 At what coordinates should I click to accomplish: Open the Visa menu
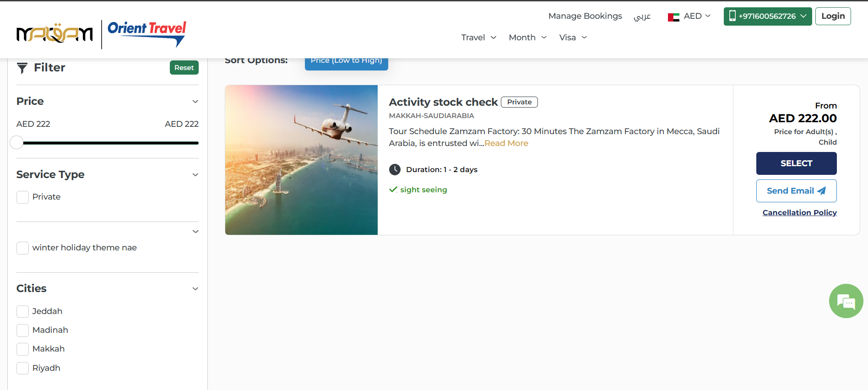coord(573,38)
